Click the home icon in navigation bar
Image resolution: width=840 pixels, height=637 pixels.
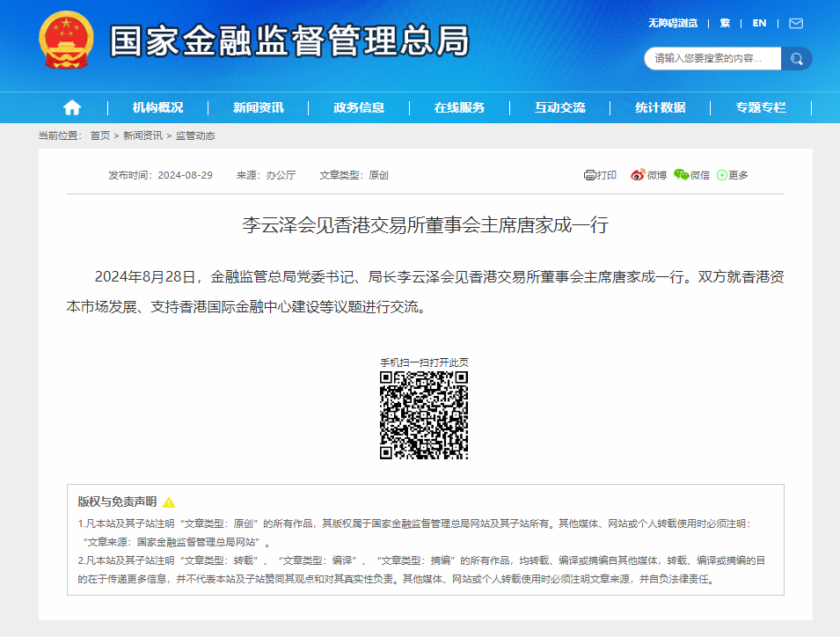tap(72, 107)
